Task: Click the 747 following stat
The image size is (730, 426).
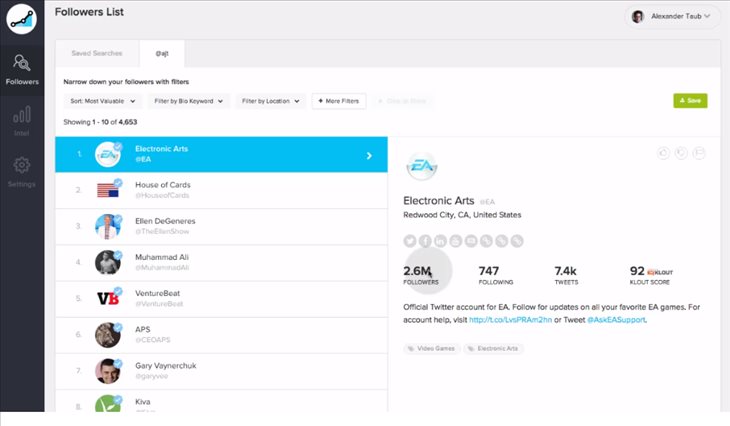Action: click(495, 275)
